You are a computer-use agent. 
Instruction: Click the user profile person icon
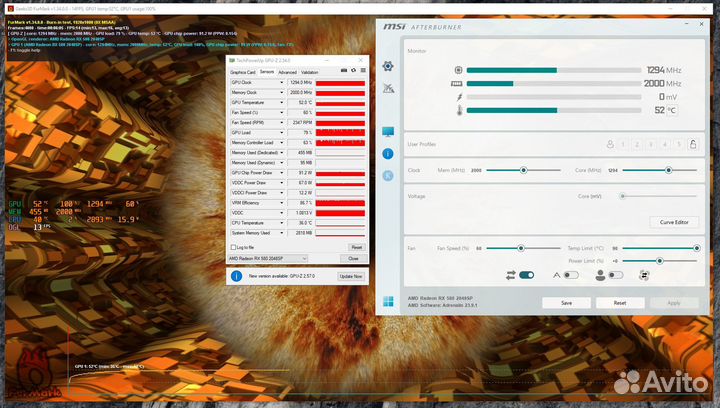(610, 144)
